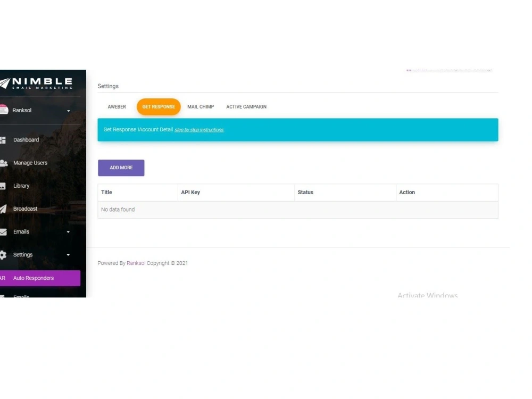The height and width of the screenshot is (399, 532).
Task: Expand the Settings submenu arrow
Action: coord(68,255)
